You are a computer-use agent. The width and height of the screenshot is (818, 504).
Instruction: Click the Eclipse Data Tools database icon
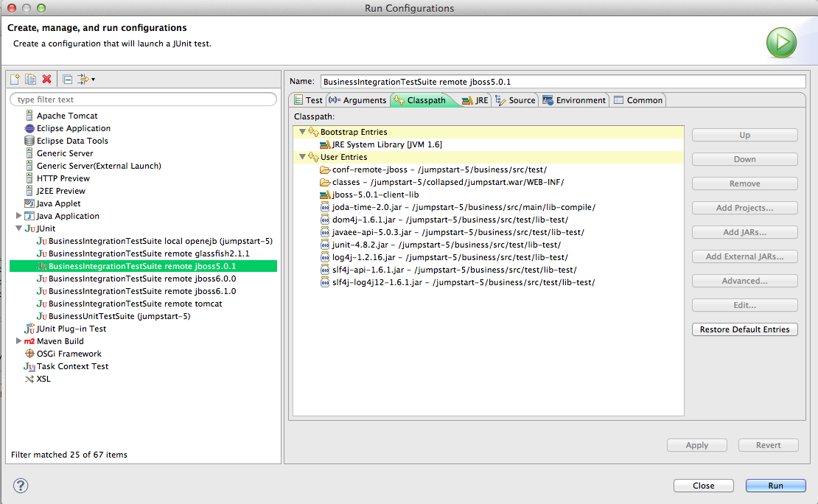29,141
